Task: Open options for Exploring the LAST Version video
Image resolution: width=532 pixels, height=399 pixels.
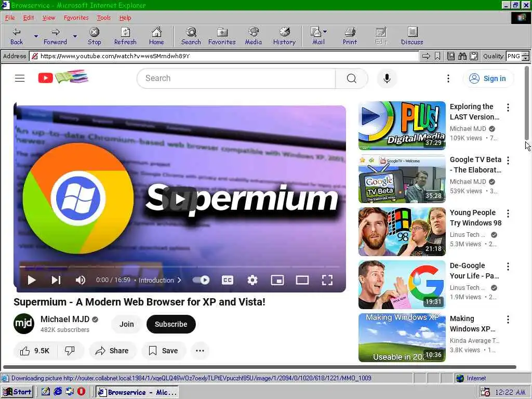Action: 508,108
